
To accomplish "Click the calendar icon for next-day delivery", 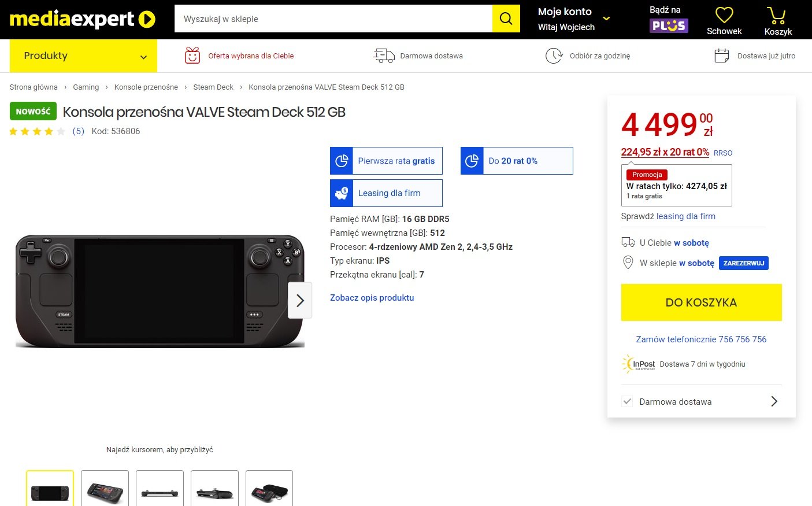I will 721,56.
